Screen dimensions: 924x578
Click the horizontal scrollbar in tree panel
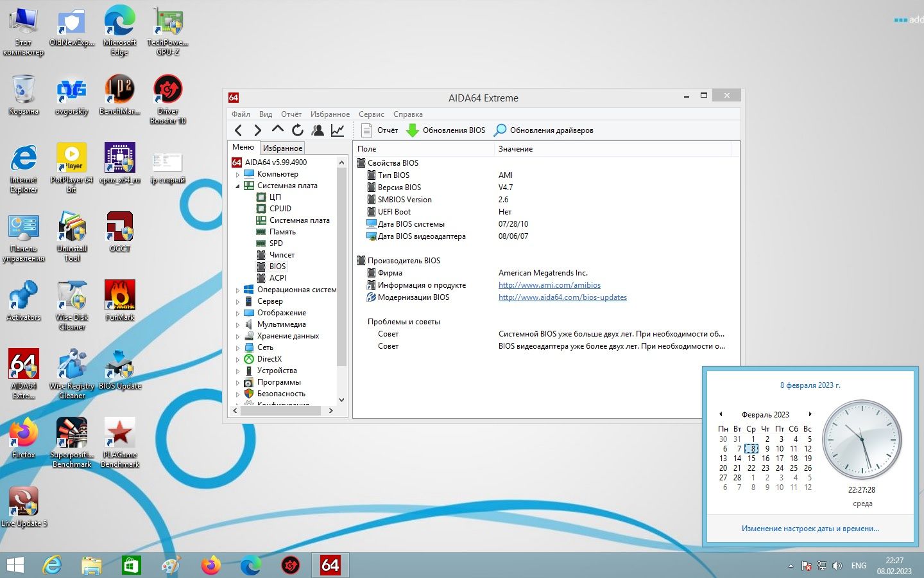tap(283, 410)
